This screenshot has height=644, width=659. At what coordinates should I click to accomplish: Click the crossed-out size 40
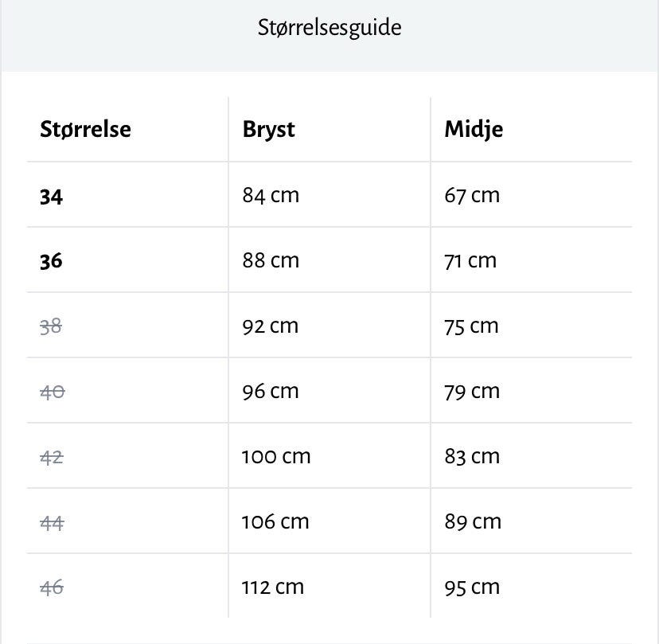pyautogui.click(x=52, y=392)
